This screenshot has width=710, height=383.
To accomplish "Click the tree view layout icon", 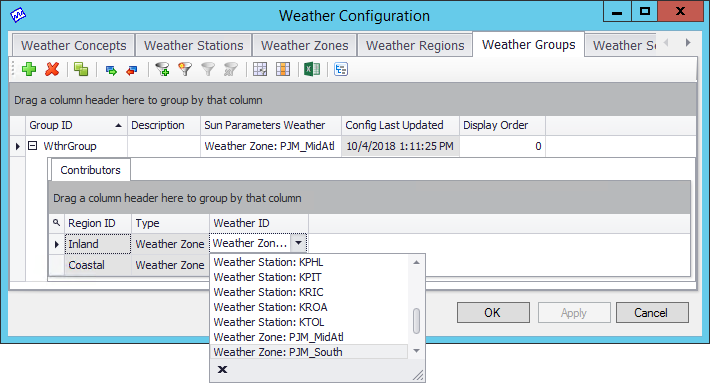I will [341, 69].
